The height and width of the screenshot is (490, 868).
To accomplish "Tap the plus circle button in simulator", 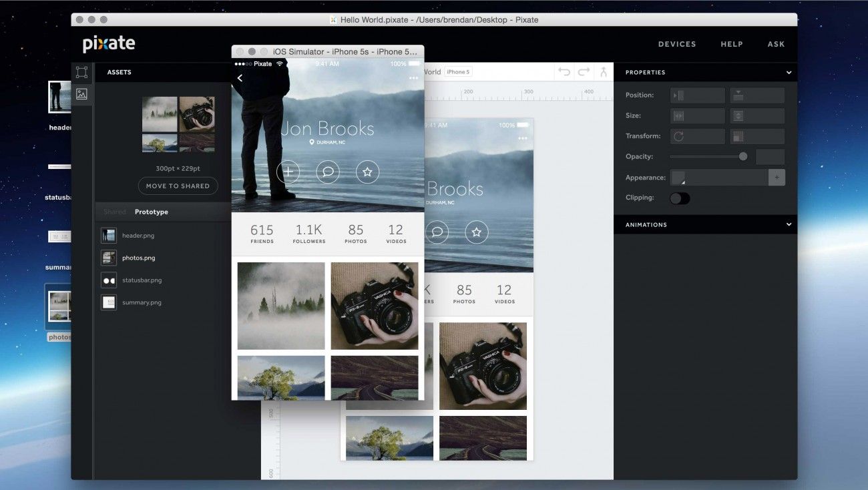I will pyautogui.click(x=288, y=172).
